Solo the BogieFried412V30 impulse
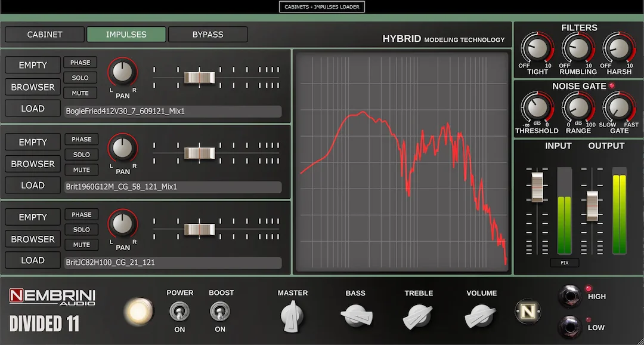 [x=80, y=78]
